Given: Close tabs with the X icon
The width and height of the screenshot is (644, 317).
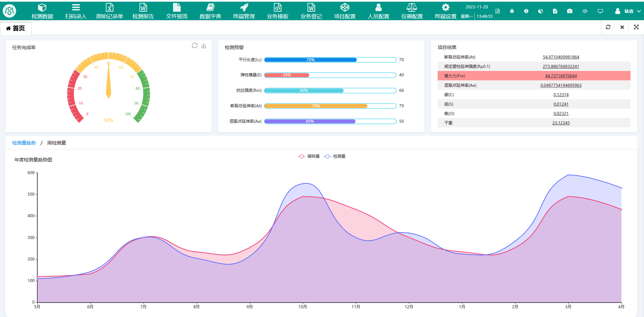Looking at the screenshot, I should [x=622, y=27].
